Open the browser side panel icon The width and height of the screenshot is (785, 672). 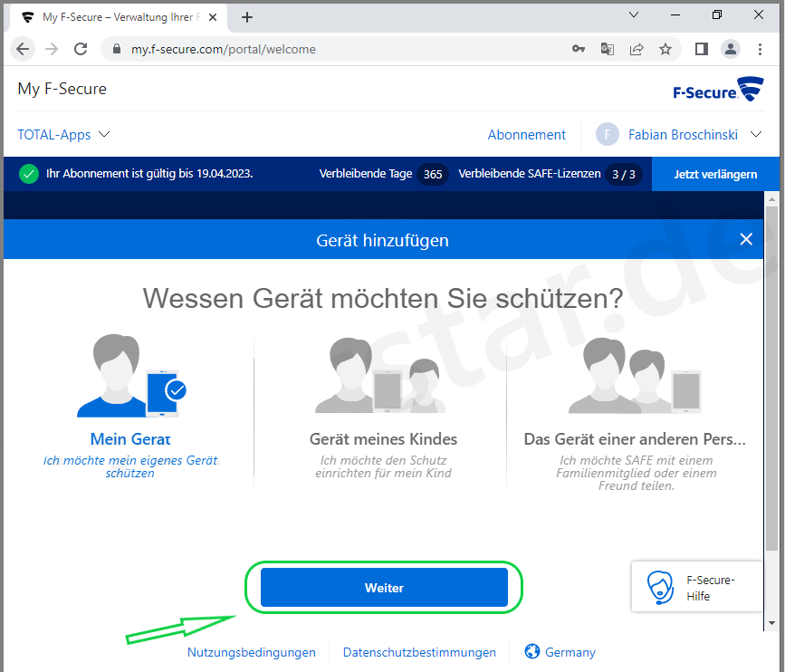(702, 49)
